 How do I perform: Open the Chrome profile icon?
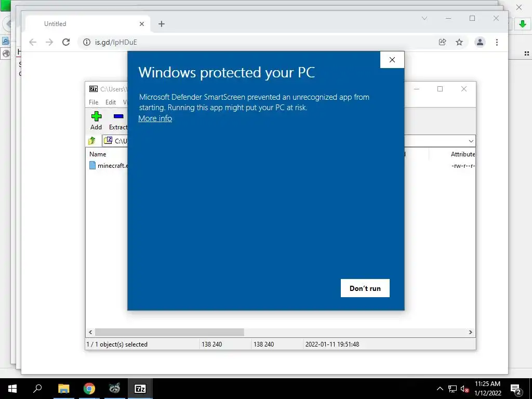pyautogui.click(x=480, y=42)
